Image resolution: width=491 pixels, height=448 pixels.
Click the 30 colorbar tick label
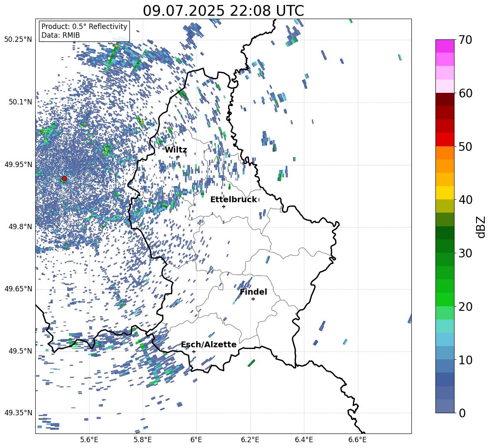(x=465, y=253)
